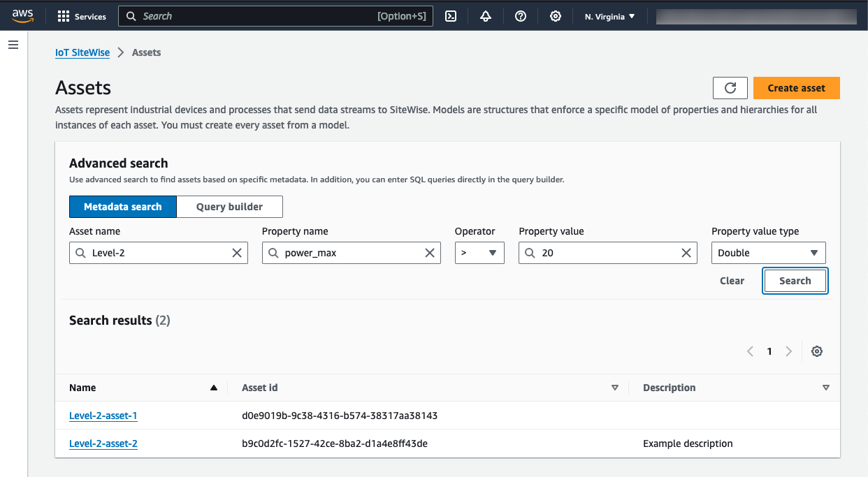Click the IoT SiteWise breadcrumb link
This screenshot has width=868, height=477.
[x=82, y=52]
